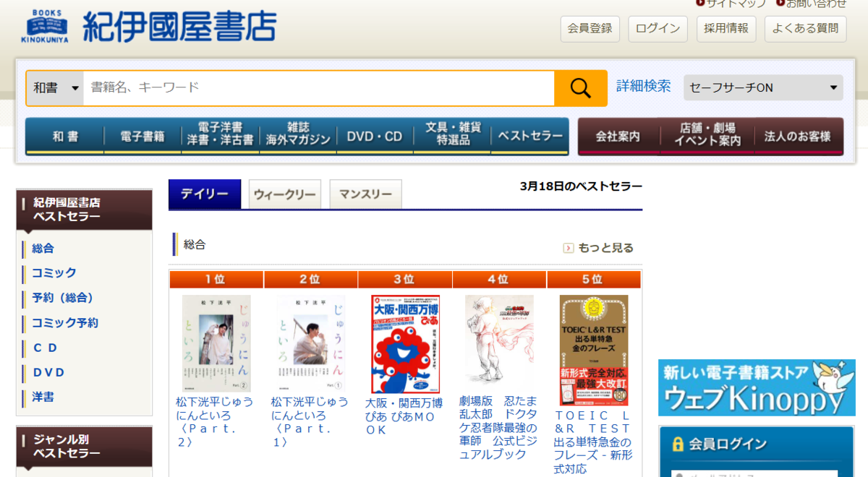This screenshot has height=477, width=868.
Task: Select 電子書籍 in navigation bar
Action: click(x=142, y=136)
